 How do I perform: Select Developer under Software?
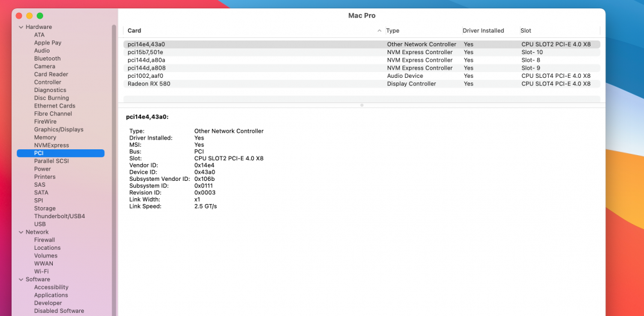coord(48,303)
